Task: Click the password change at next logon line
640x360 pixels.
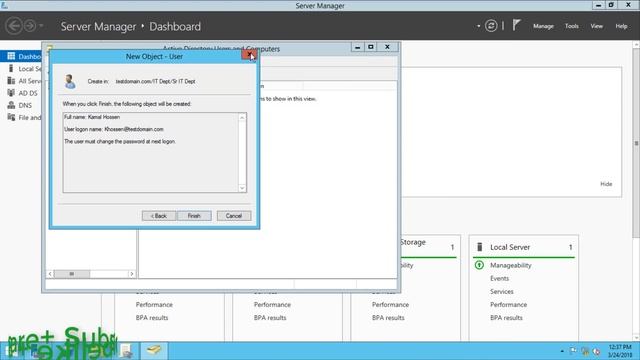Action: click(x=120, y=142)
